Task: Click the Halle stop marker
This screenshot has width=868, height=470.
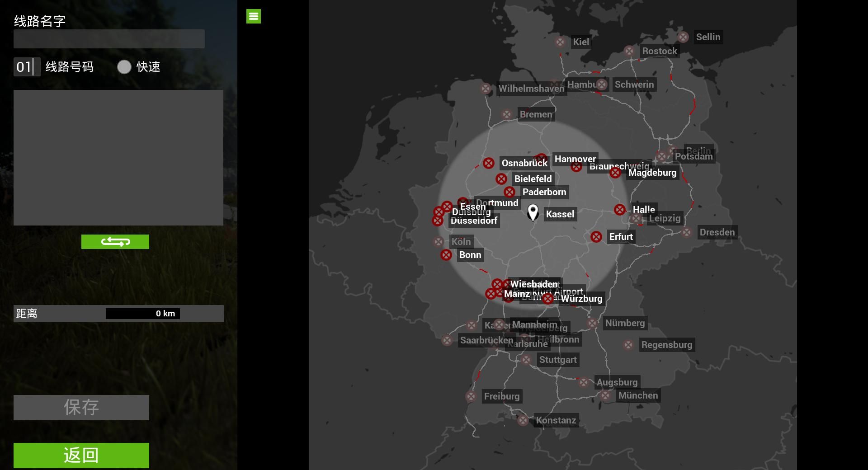Action: point(620,210)
